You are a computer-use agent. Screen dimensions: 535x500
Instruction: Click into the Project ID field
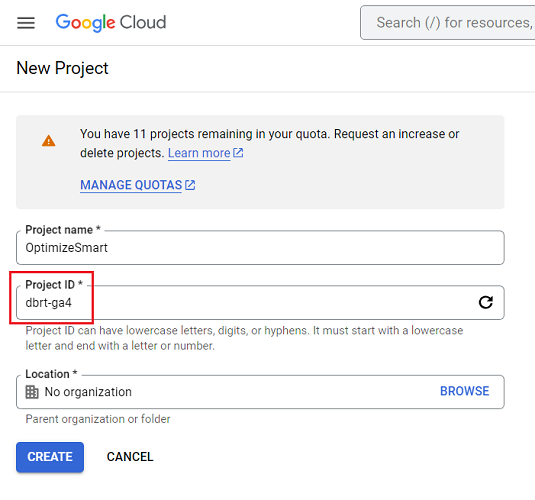pos(260,303)
